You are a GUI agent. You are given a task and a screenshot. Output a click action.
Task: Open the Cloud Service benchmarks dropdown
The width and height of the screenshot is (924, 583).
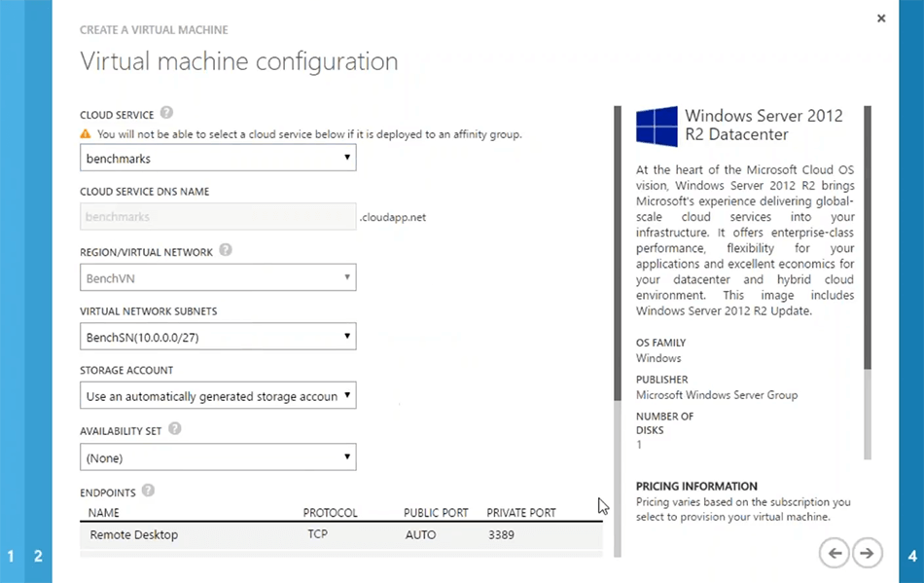[x=218, y=158]
